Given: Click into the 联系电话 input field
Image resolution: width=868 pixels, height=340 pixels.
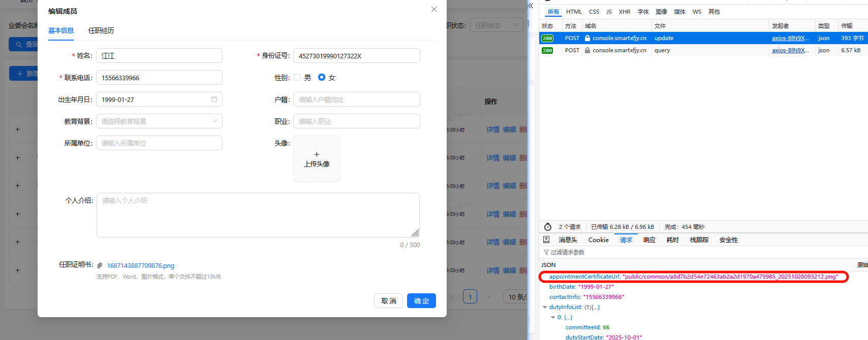Looking at the screenshot, I should [159, 78].
